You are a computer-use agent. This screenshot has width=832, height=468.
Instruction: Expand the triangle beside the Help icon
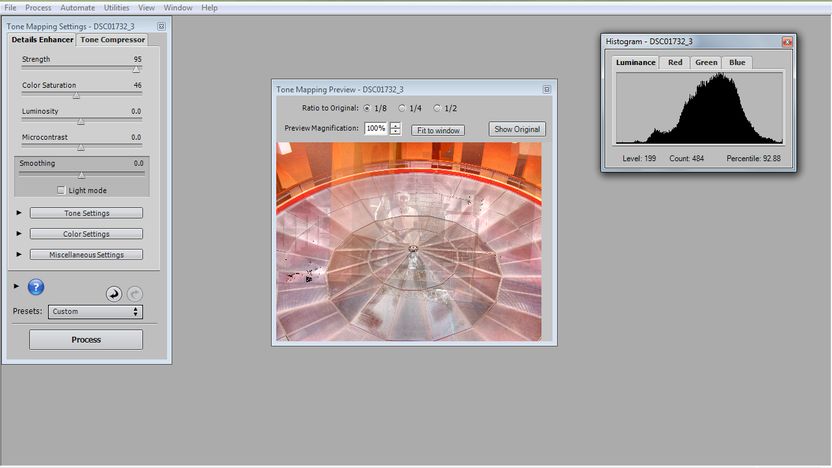coord(16,286)
